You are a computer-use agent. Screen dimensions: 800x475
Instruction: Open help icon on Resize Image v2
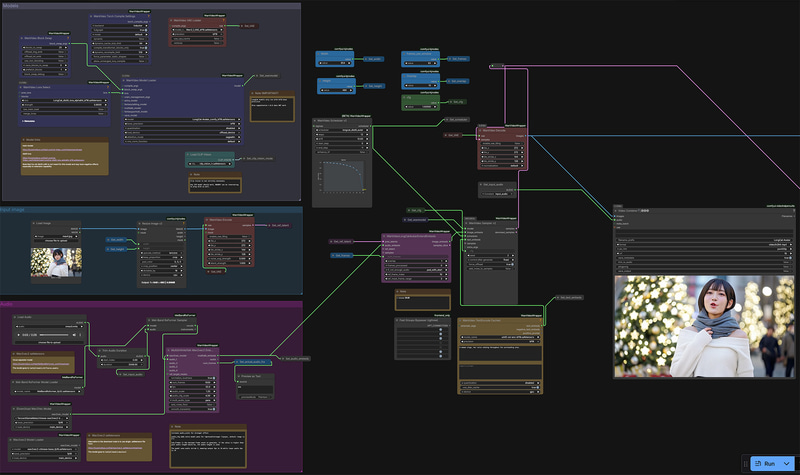pos(184,224)
